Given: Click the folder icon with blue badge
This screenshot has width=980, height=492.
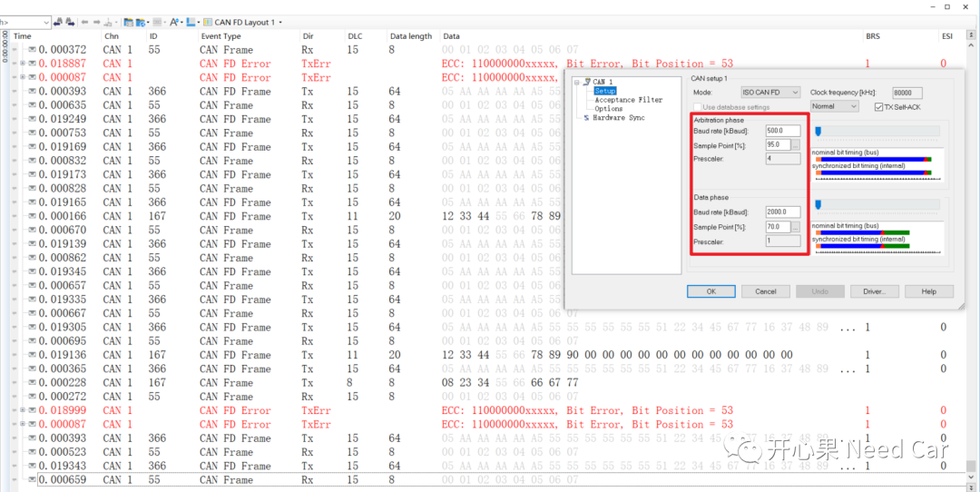Looking at the screenshot, I should click(141, 22).
